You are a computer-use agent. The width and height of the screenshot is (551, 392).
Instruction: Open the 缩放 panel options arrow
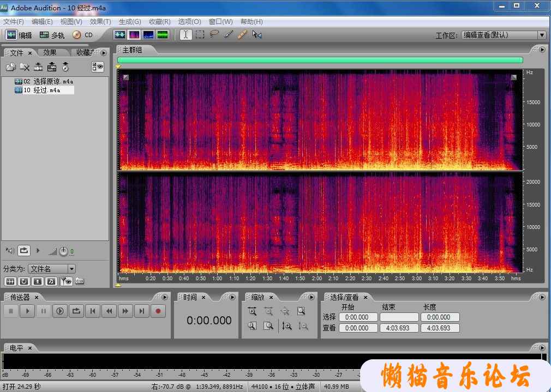click(312, 297)
